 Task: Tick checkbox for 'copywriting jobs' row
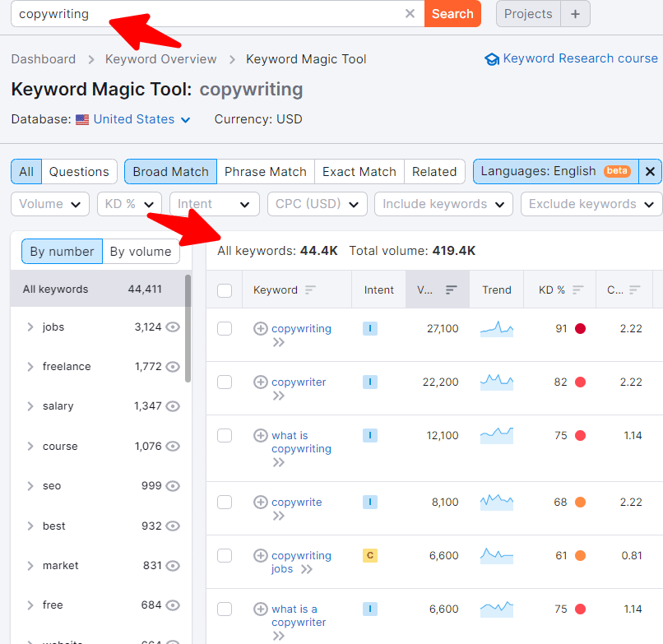point(225,555)
